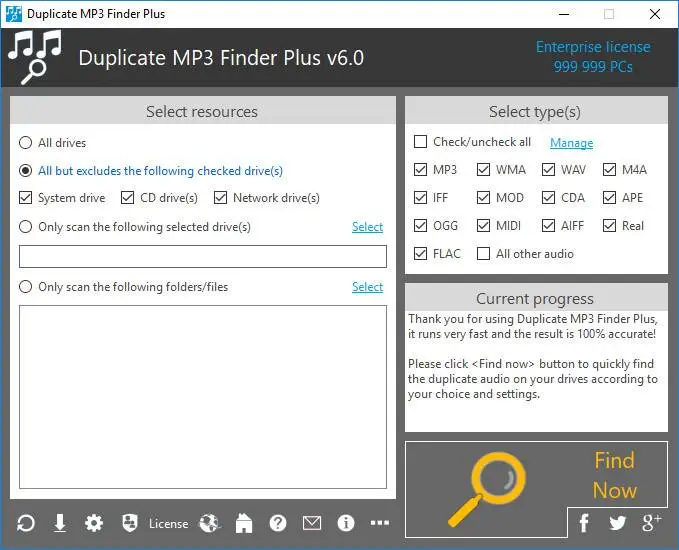679x550 pixels.
Task: Uncheck the FLAC file type
Action: click(x=420, y=253)
